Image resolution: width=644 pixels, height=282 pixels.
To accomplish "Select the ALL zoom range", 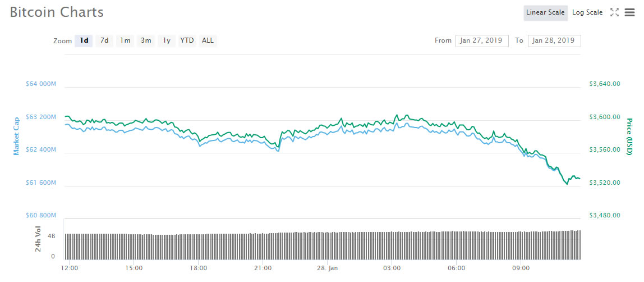I will [208, 40].
